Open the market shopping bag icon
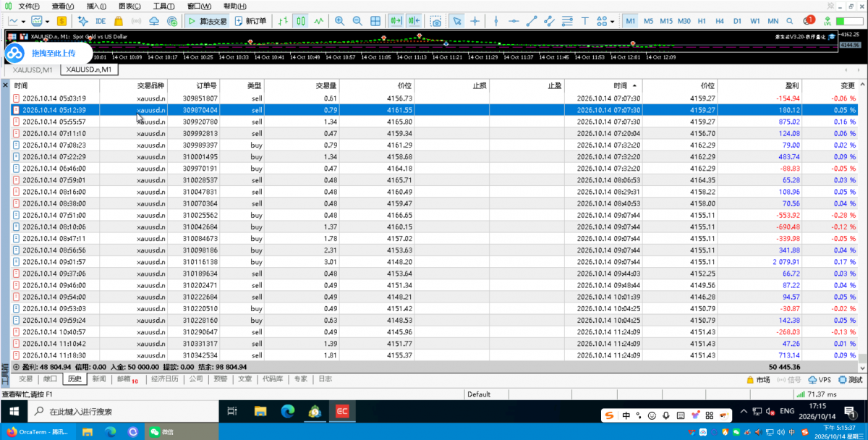Image resolution: width=868 pixels, height=440 pixels. coord(118,21)
